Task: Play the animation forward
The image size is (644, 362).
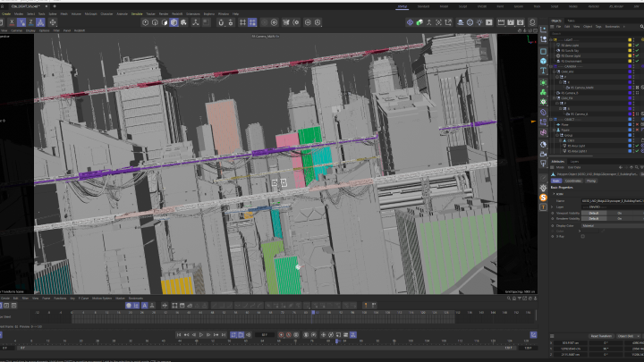Action: click(x=201, y=335)
